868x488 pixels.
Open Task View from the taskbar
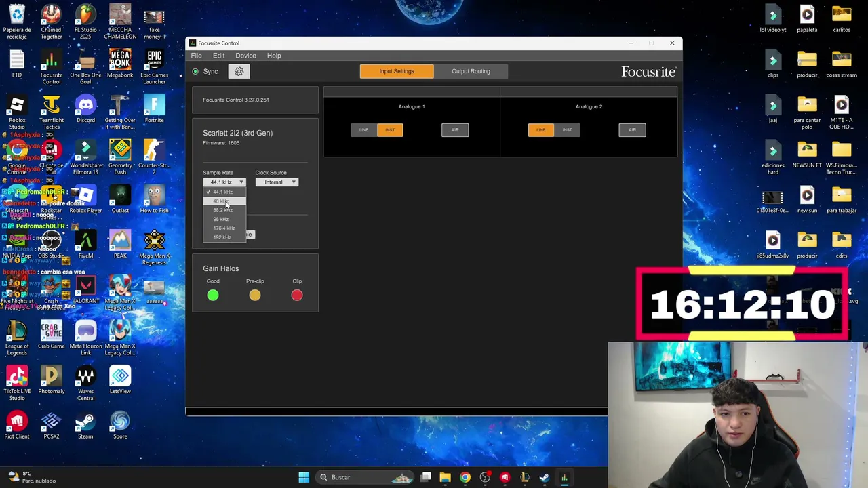(426, 477)
